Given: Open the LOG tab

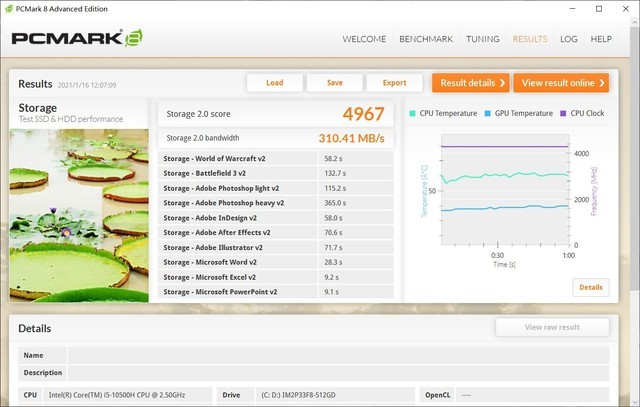Looking at the screenshot, I should (x=569, y=39).
